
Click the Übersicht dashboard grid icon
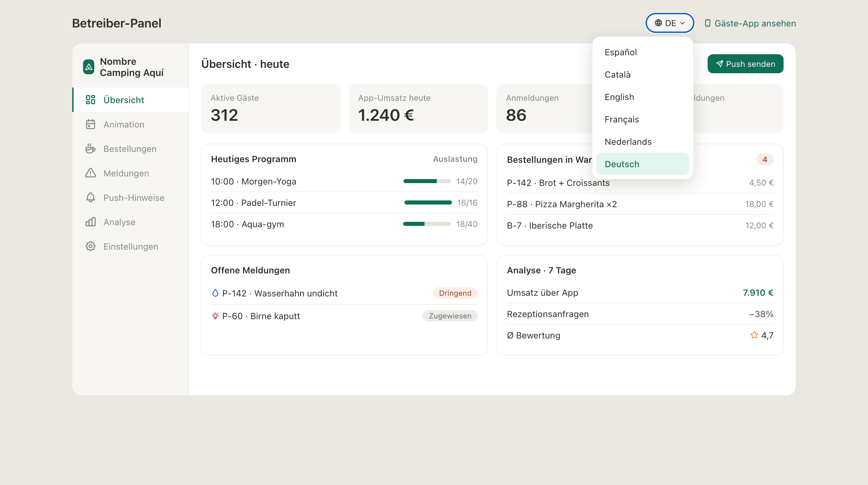click(x=91, y=100)
